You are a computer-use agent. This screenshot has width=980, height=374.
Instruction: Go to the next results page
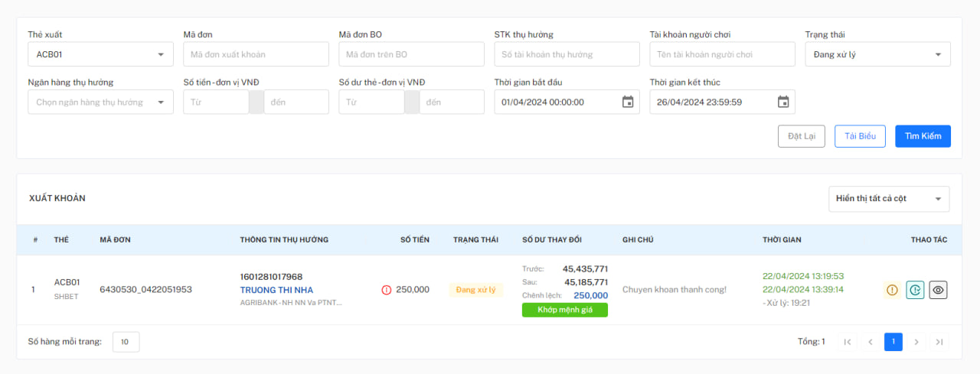(916, 342)
